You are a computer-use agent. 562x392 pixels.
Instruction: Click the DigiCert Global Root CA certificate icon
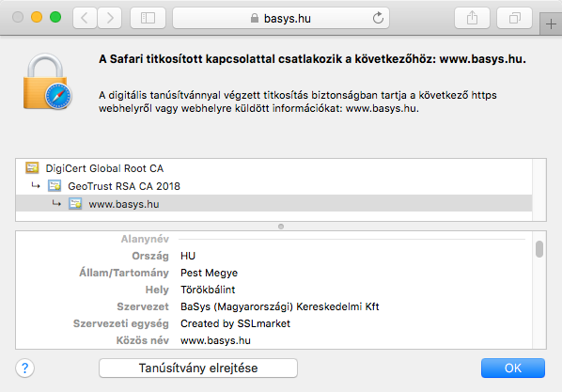[x=32, y=168]
